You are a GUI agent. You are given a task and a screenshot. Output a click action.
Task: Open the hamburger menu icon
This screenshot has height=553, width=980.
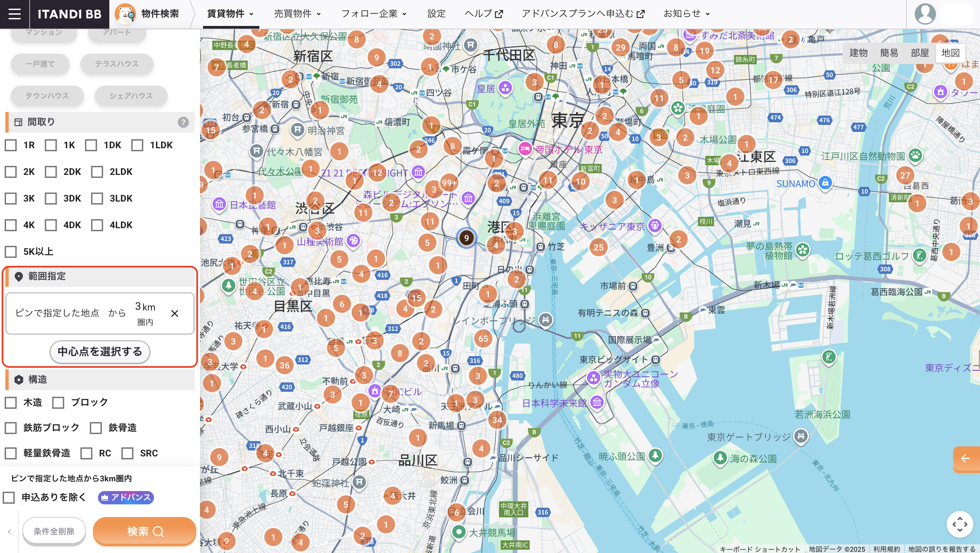tap(14, 14)
